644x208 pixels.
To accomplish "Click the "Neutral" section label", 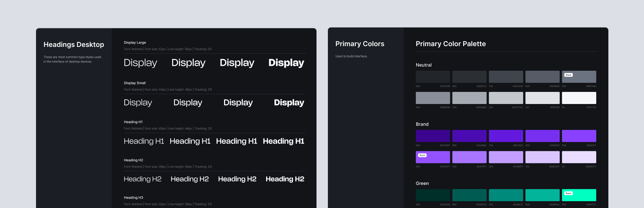I will click(424, 65).
